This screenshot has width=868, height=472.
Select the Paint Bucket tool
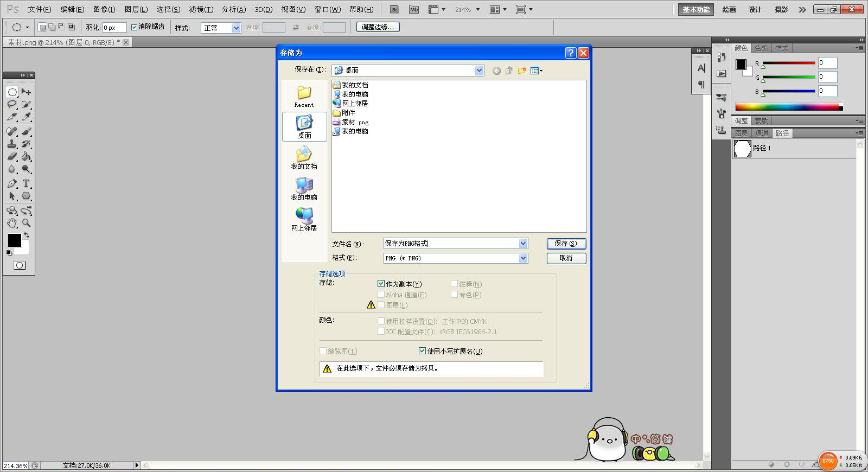tap(26, 156)
